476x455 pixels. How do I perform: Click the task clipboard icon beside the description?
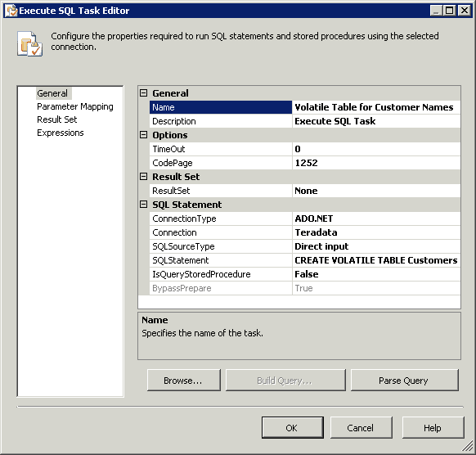coord(29,43)
